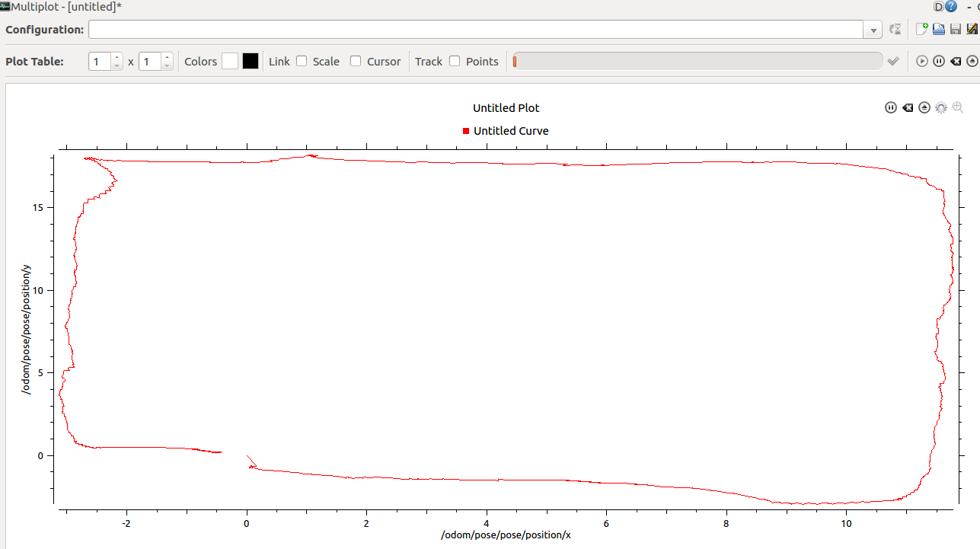Viewport: 980px width, 549px height.
Task: Click the Plot Table rows number field
Action: tap(100, 62)
